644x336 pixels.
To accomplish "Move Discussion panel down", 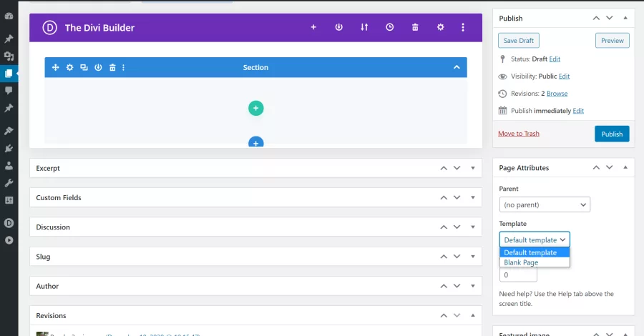I will click(x=457, y=227).
